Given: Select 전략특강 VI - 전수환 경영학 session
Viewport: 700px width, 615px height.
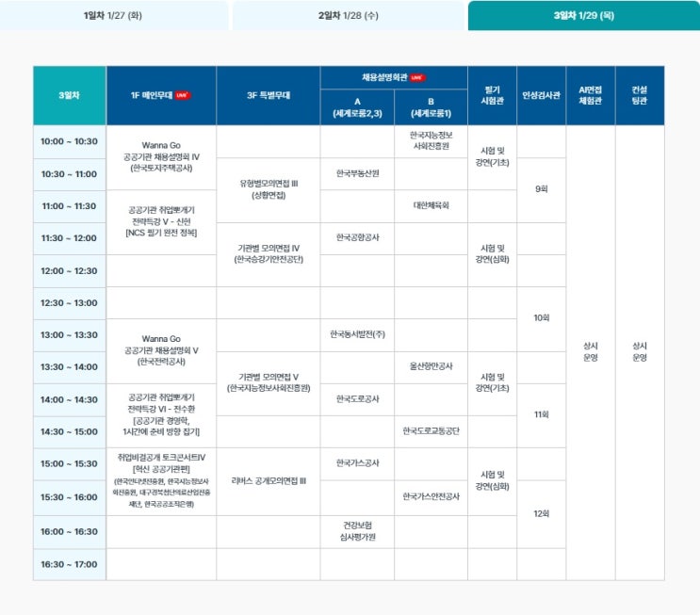Looking at the screenshot, I should pyautogui.click(x=161, y=415).
